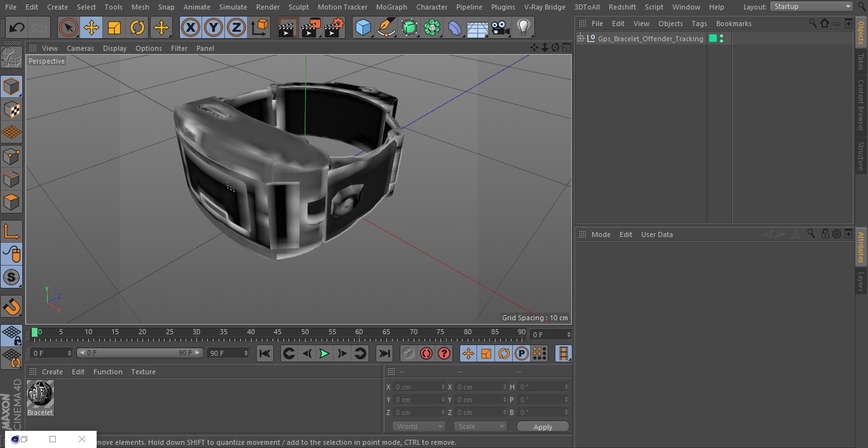The image size is (868, 448).
Task: Render the active view clapperboard icon
Action: tap(288, 27)
